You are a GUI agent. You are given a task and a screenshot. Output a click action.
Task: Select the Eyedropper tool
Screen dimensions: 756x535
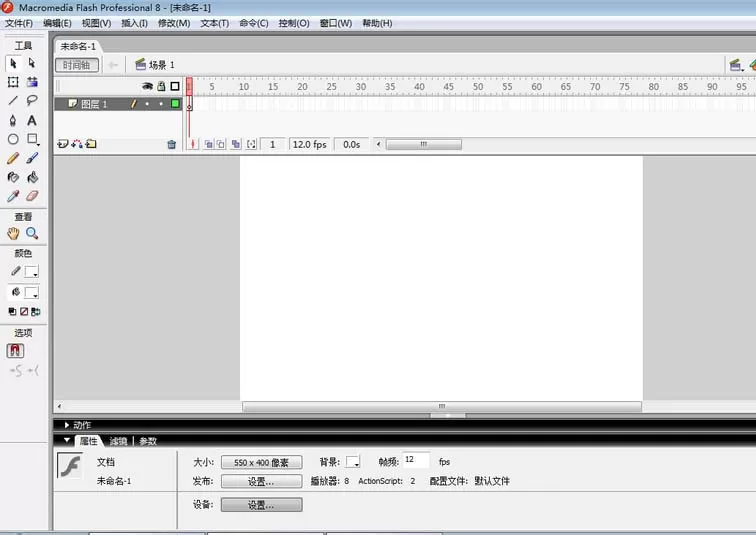click(x=13, y=196)
